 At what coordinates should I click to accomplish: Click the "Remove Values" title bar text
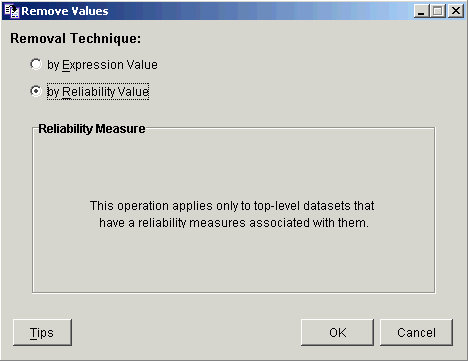(x=65, y=11)
